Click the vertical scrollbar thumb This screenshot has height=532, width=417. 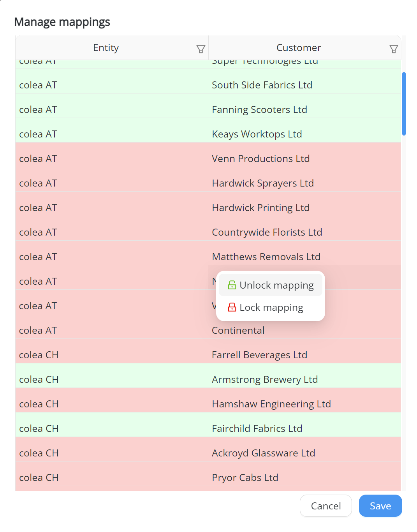[x=404, y=104]
